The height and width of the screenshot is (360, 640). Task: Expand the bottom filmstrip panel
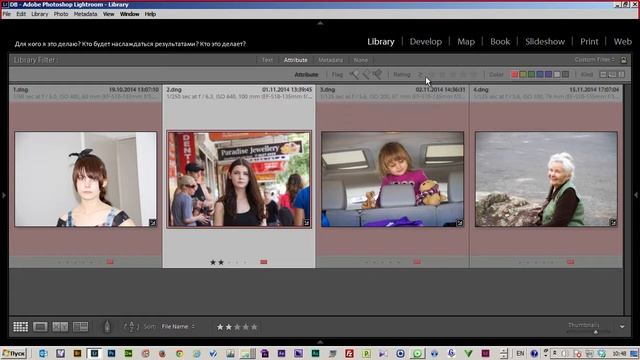[320, 342]
